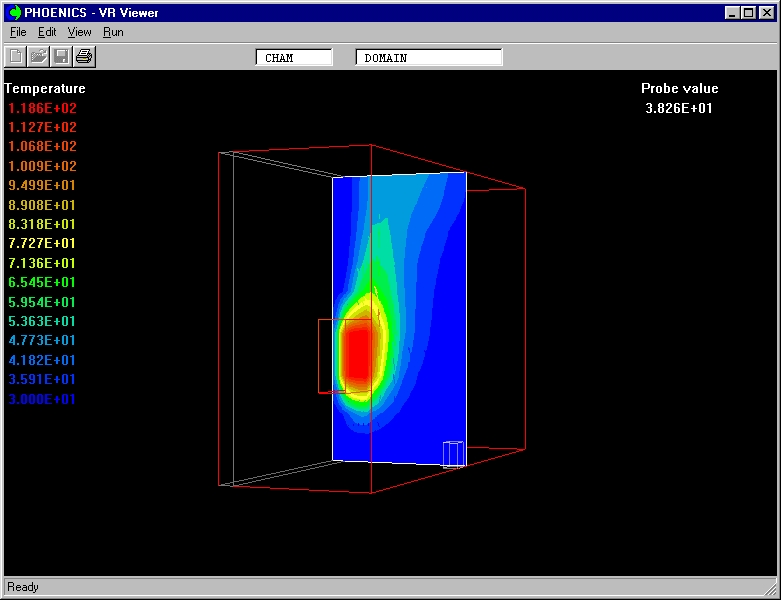Select the 3.000E+01 blue legend value
This screenshot has height=600, width=781.
[42, 399]
